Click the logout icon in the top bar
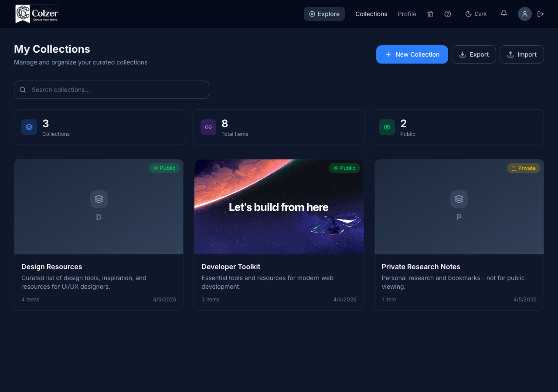The width and height of the screenshot is (558, 392). click(x=541, y=14)
